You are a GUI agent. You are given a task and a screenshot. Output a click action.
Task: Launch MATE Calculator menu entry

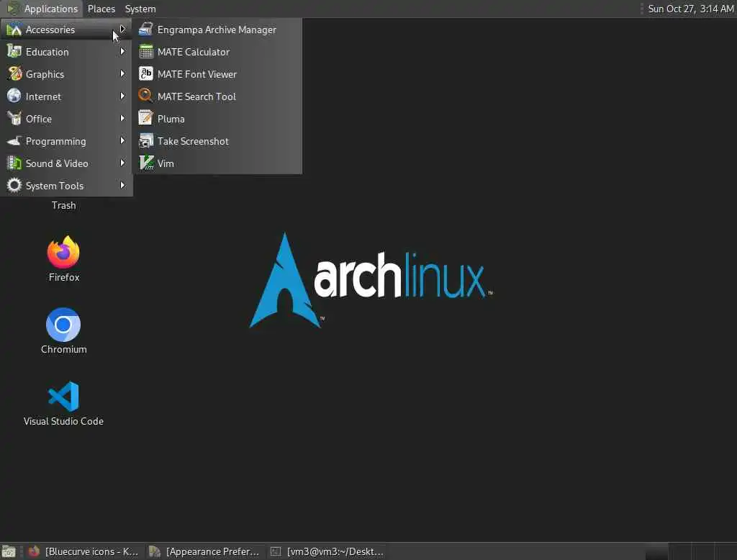(217, 52)
